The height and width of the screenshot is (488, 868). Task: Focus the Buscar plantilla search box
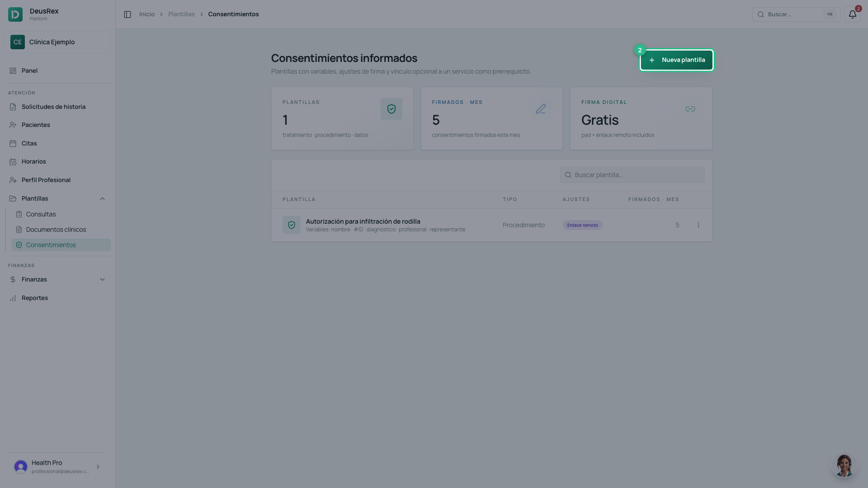(632, 175)
